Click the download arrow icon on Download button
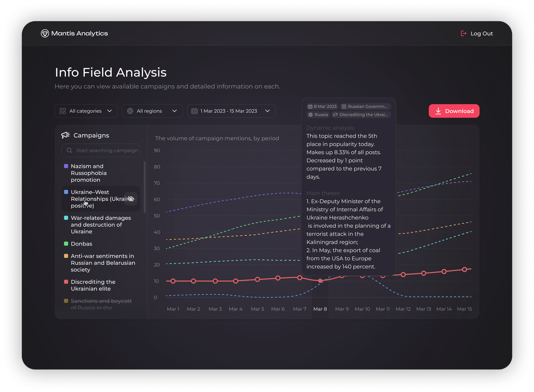The image size is (534, 392). [438, 111]
